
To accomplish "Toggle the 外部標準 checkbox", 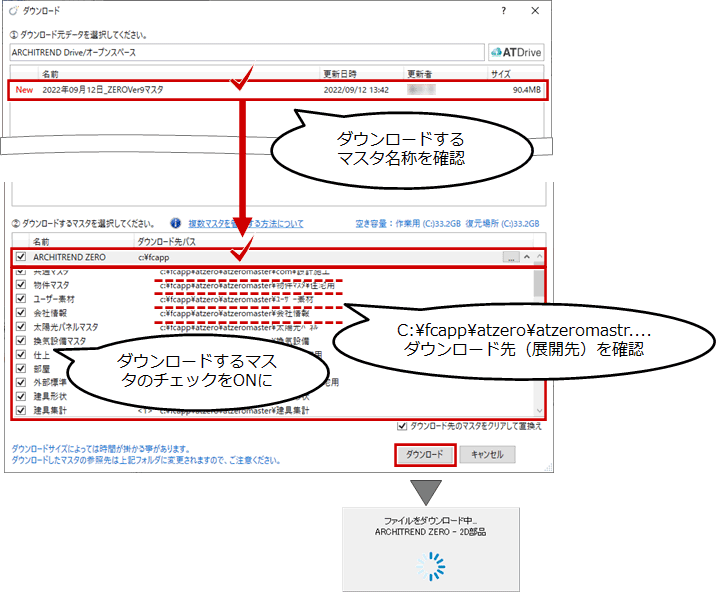I will click(x=21, y=382).
